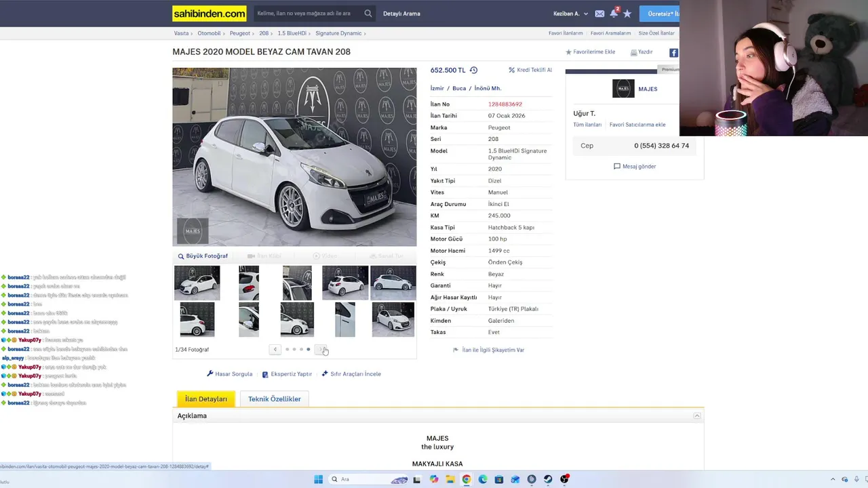868x488 pixels.
Task: Open Windows Start button
Action: click(318, 479)
